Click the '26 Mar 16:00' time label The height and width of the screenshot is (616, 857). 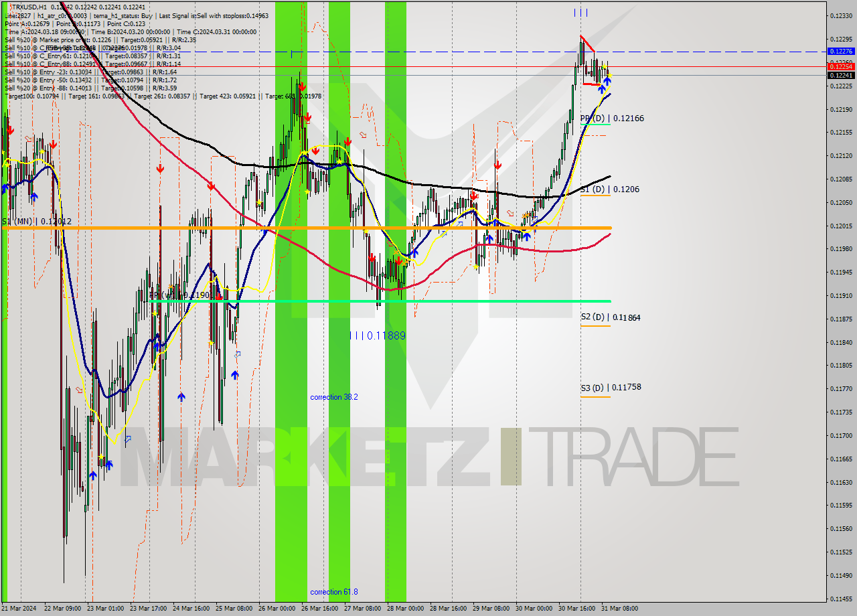coord(319,609)
